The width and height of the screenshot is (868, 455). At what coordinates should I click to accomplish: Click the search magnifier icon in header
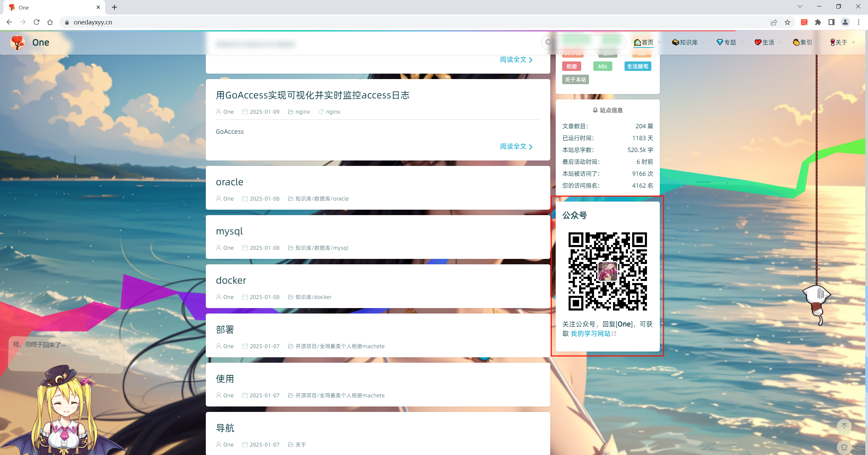[548, 42]
